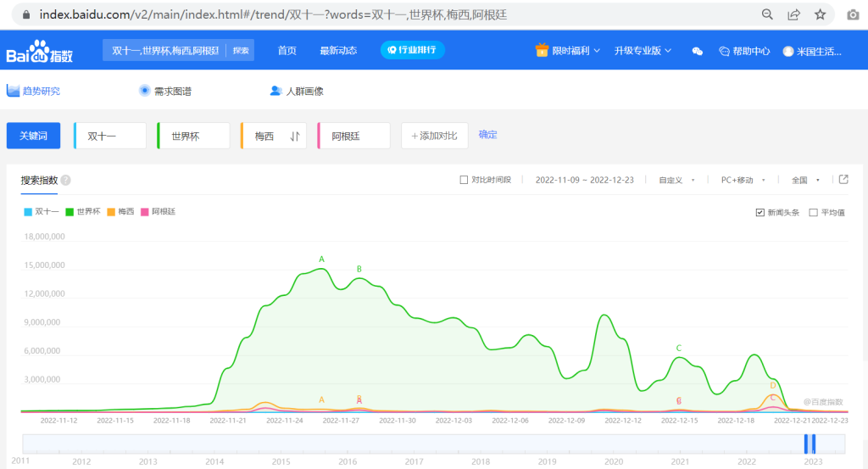The height and width of the screenshot is (469, 868).
Task: Click the browser address bar URL
Action: click(273, 15)
